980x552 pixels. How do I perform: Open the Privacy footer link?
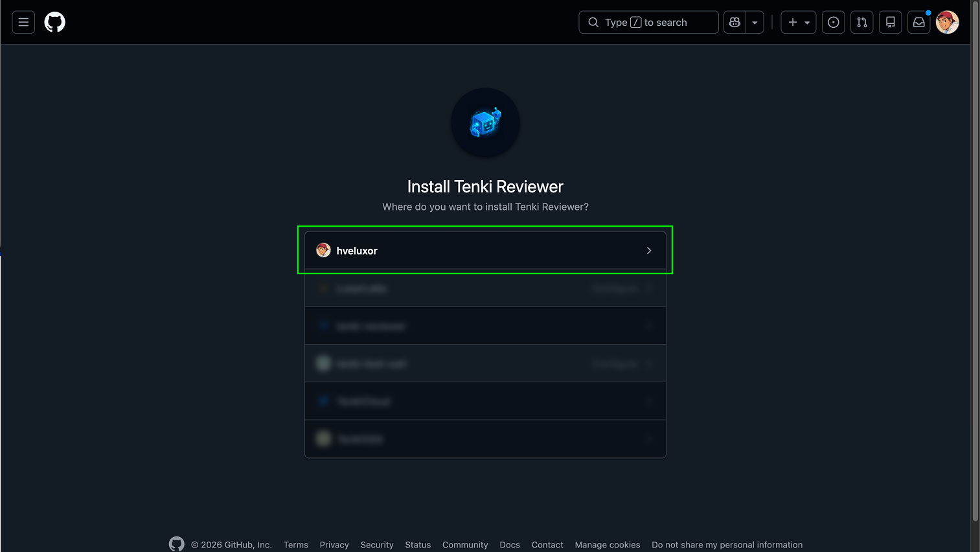(334, 545)
